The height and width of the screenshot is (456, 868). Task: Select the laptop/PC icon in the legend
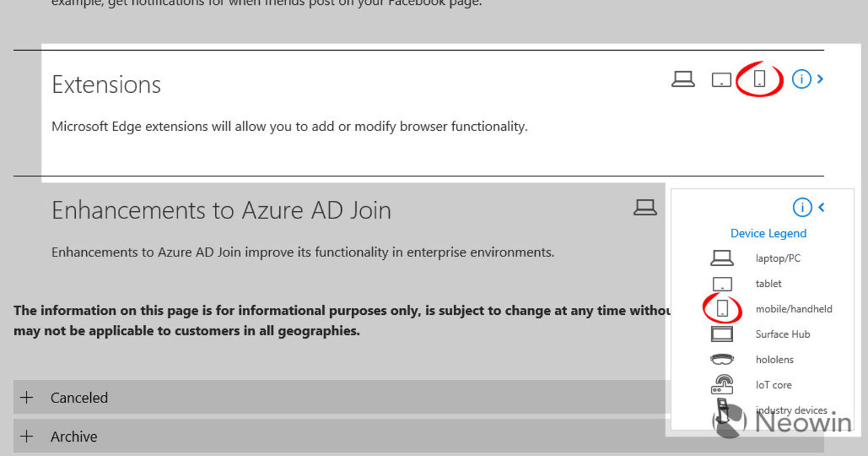click(722, 259)
